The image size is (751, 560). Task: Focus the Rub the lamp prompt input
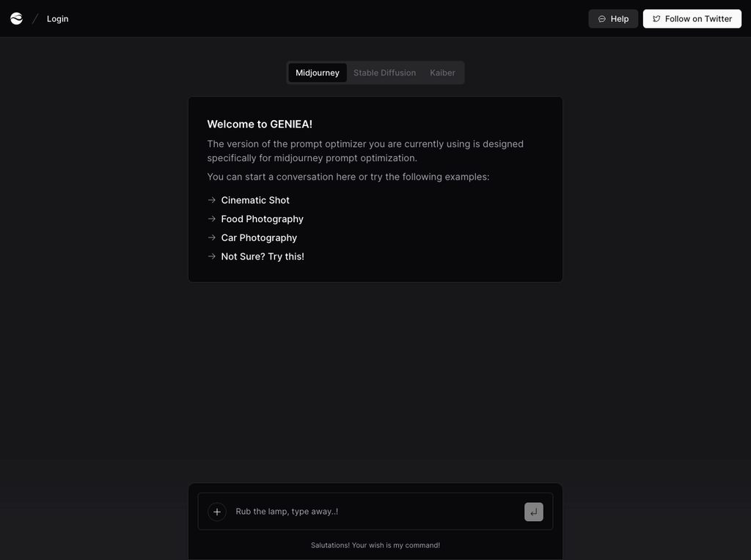click(376, 512)
